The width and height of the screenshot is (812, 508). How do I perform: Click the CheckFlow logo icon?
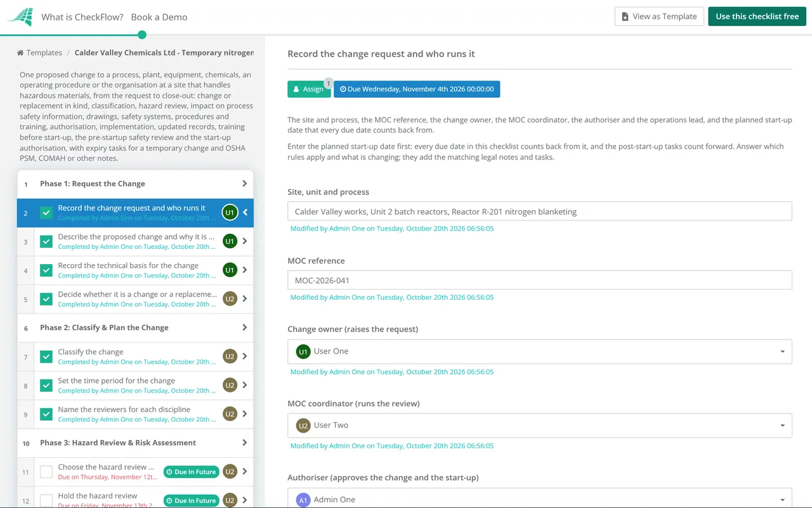pos(20,17)
